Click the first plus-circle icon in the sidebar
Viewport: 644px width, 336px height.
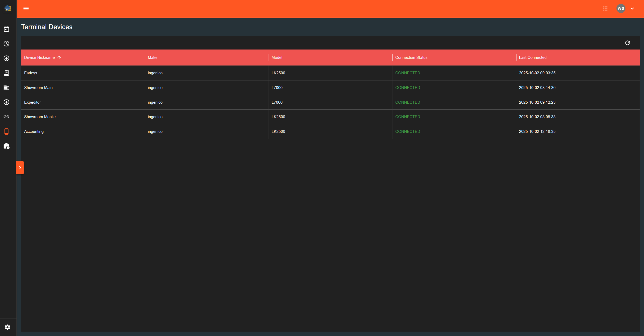pyautogui.click(x=6, y=58)
